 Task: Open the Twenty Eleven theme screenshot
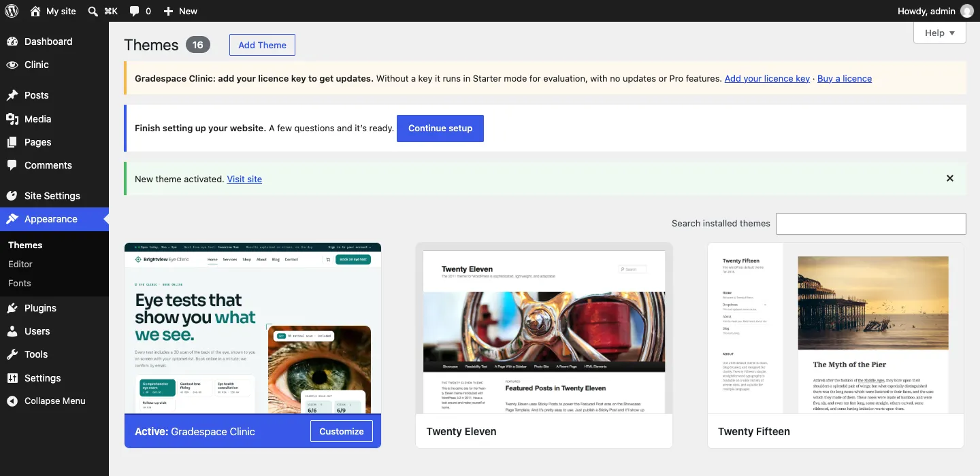click(x=544, y=328)
